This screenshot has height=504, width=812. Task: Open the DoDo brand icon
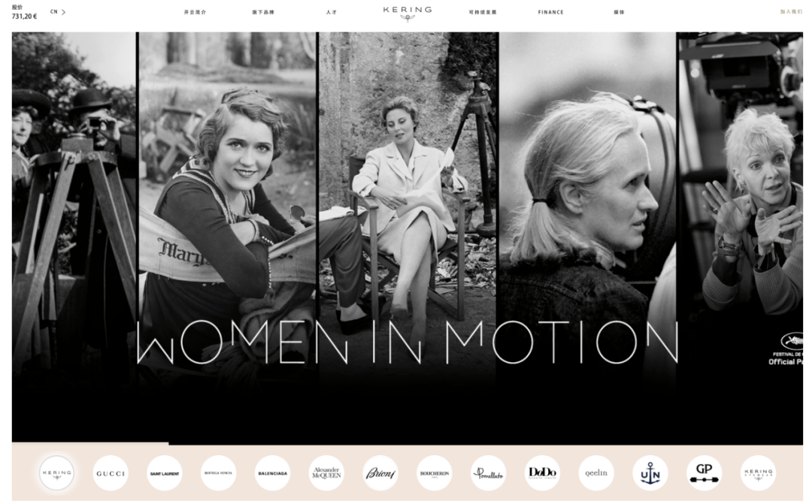tap(542, 473)
